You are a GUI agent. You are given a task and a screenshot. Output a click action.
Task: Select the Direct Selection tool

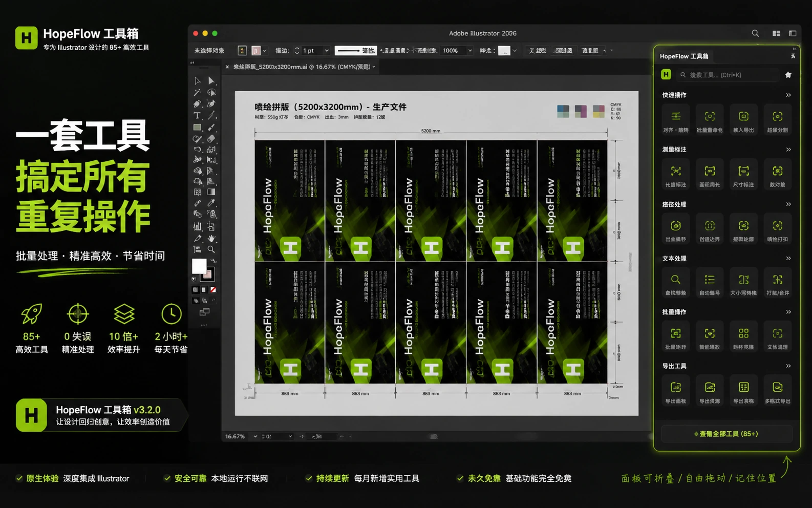point(211,81)
